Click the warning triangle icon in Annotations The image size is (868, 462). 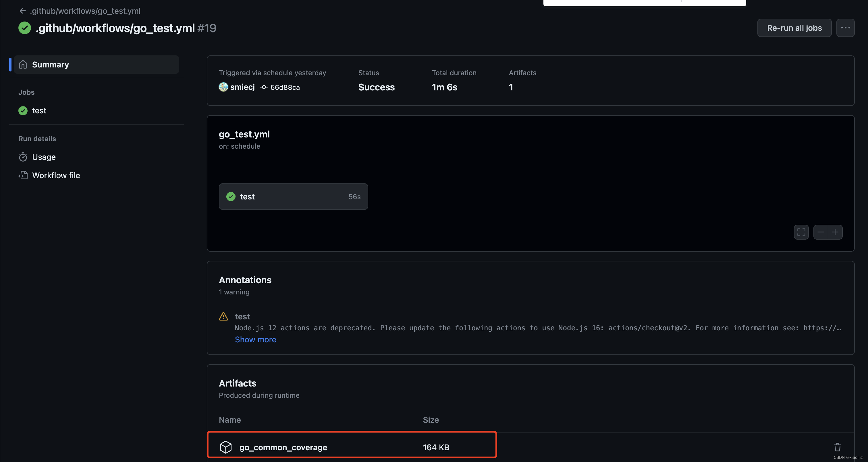pyautogui.click(x=223, y=316)
